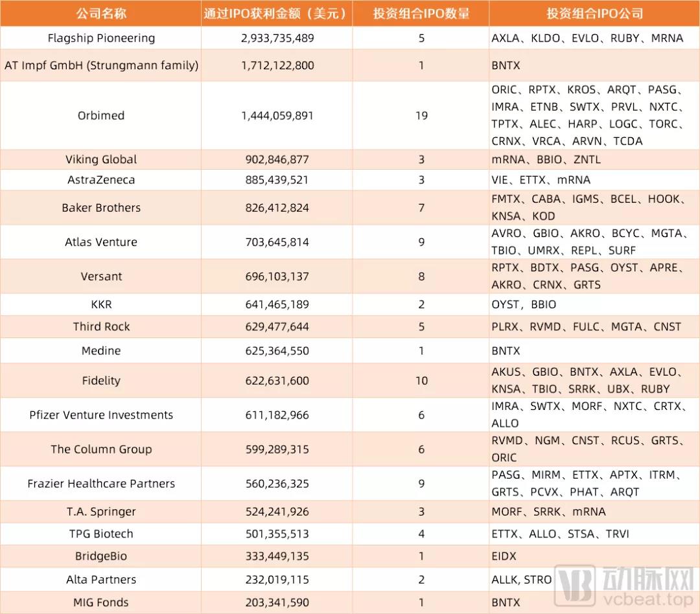700x614 pixels.
Task: Click the Orbimed company name cell
Action: pyautogui.click(x=101, y=115)
